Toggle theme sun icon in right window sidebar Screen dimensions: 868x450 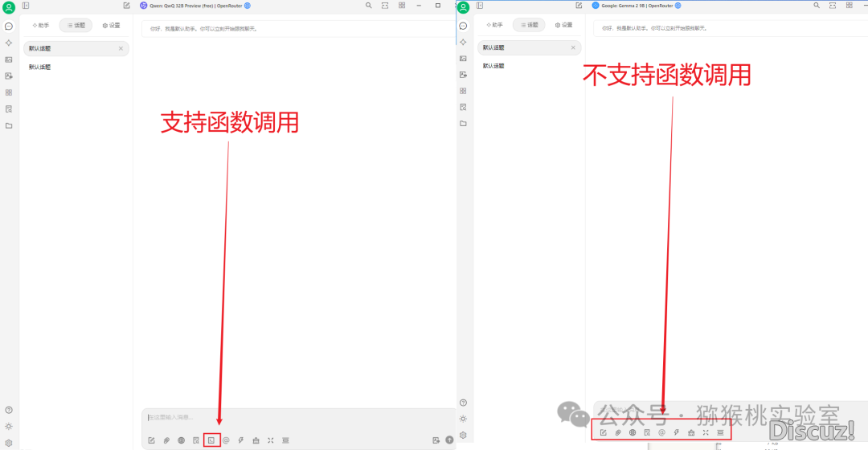coord(464,419)
